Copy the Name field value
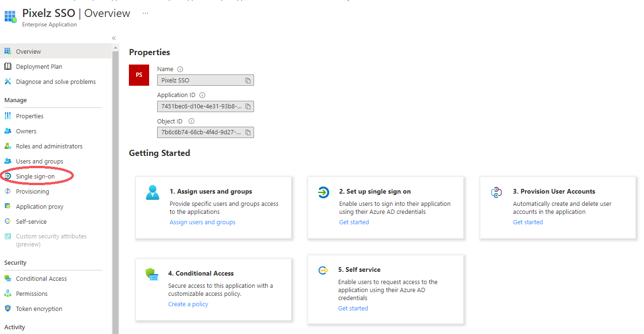Image resolution: width=644 pixels, height=334 pixels. click(x=248, y=81)
